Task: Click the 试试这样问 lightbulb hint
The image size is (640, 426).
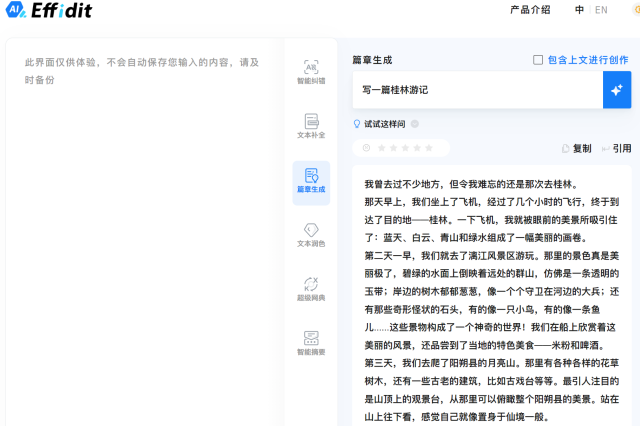Action: click(357, 124)
